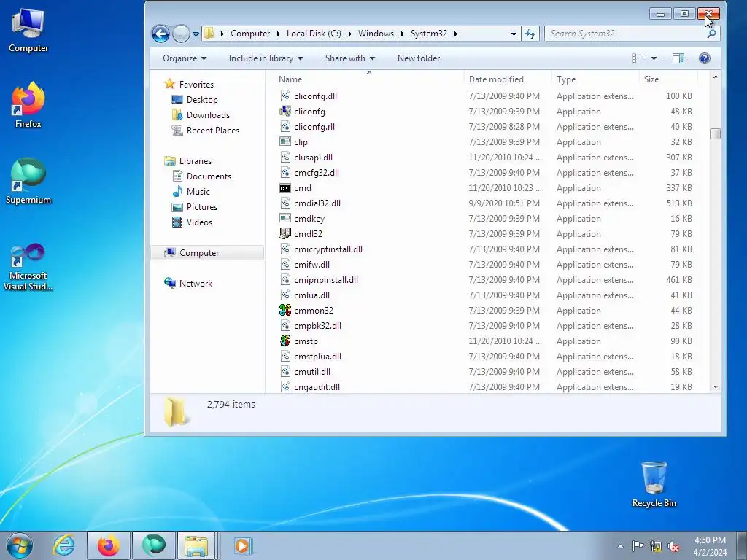Open Recent Places in navigation pane

coord(213,130)
